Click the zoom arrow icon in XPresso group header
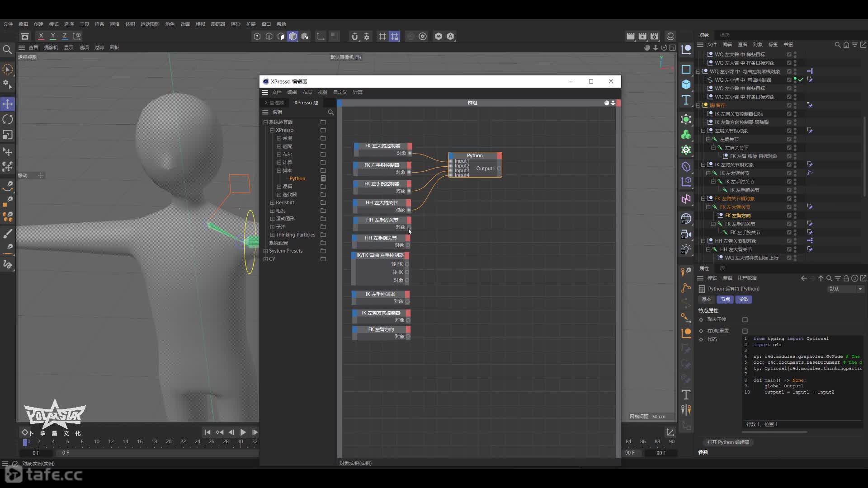This screenshot has height=488, width=868. [613, 103]
